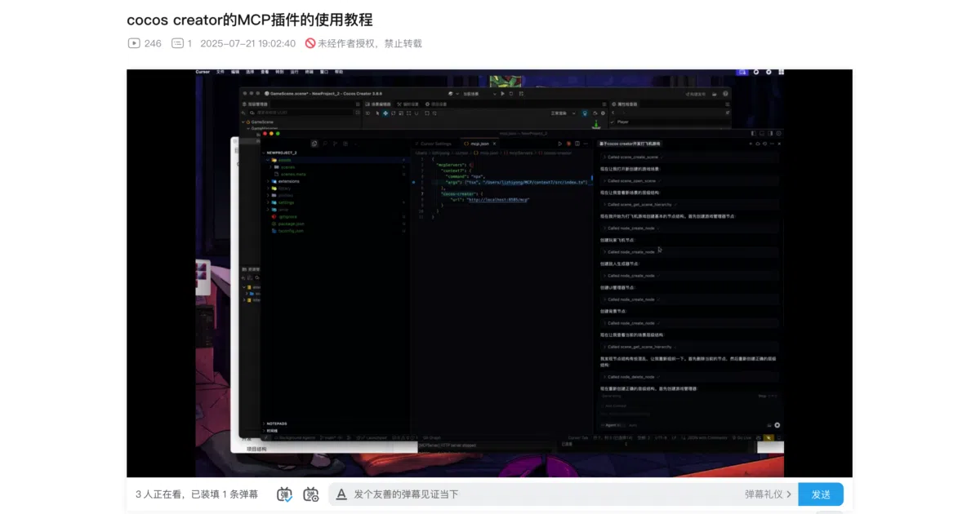Click send button in Cursor chat panel

coord(777,425)
